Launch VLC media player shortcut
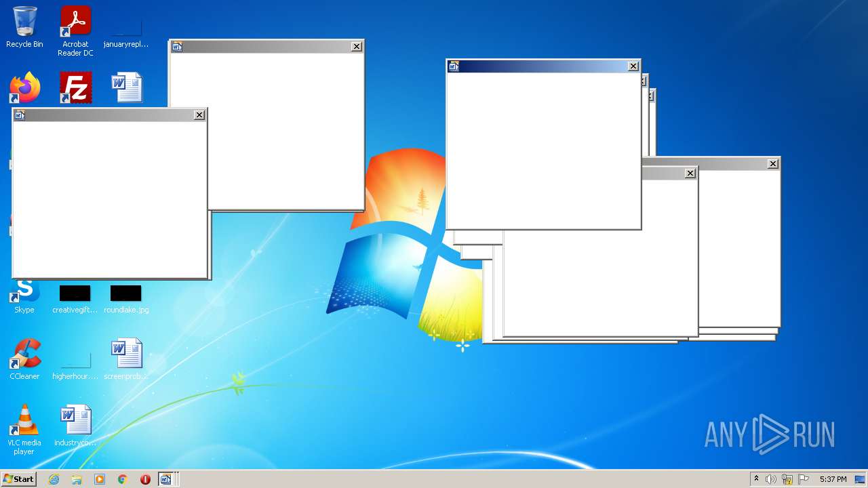Image resolution: width=868 pixels, height=488 pixels. [24, 430]
